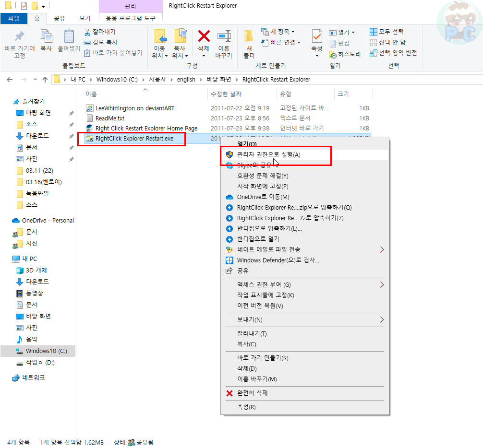Select LeeWhittington on deviantART file
The height and width of the screenshot is (448, 483).
point(135,108)
